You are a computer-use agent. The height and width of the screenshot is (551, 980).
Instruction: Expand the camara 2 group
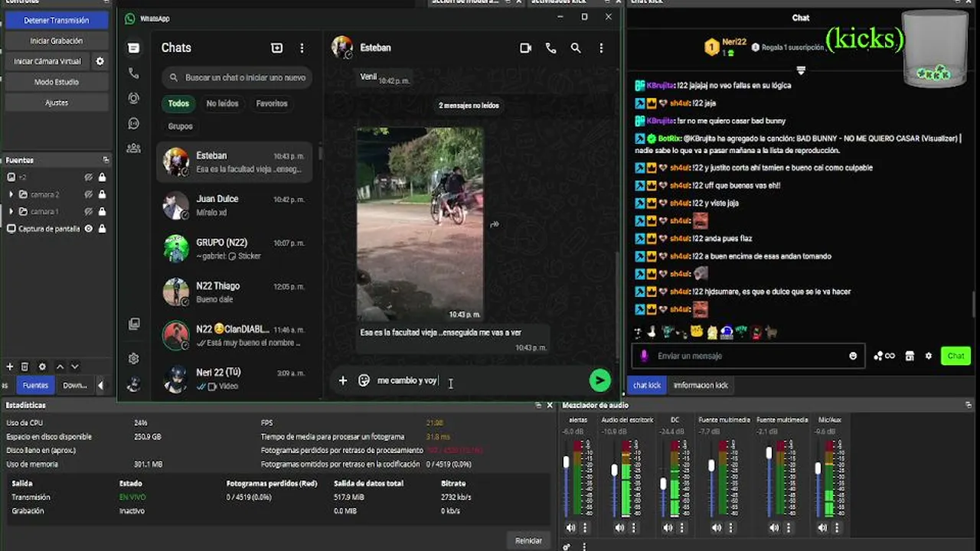pyautogui.click(x=11, y=194)
